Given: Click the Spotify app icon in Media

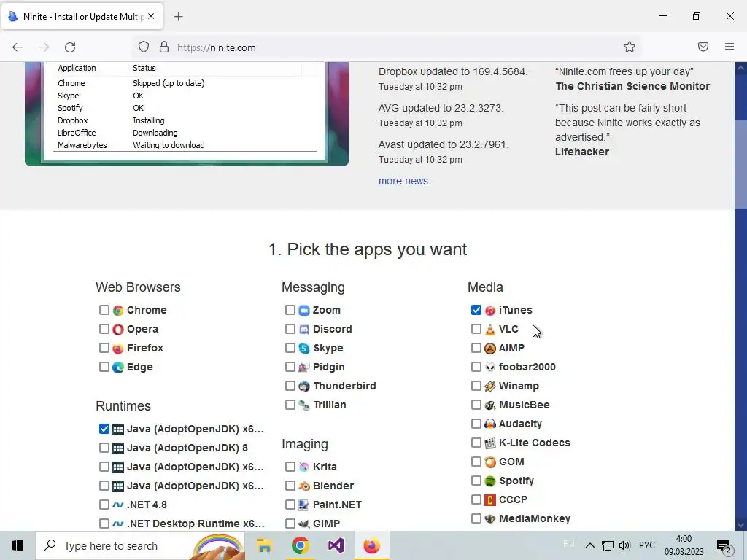Looking at the screenshot, I should pyautogui.click(x=490, y=481).
